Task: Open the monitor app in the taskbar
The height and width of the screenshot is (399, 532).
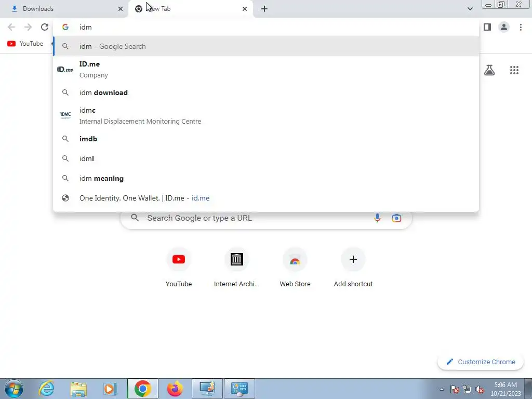Action: click(x=207, y=389)
